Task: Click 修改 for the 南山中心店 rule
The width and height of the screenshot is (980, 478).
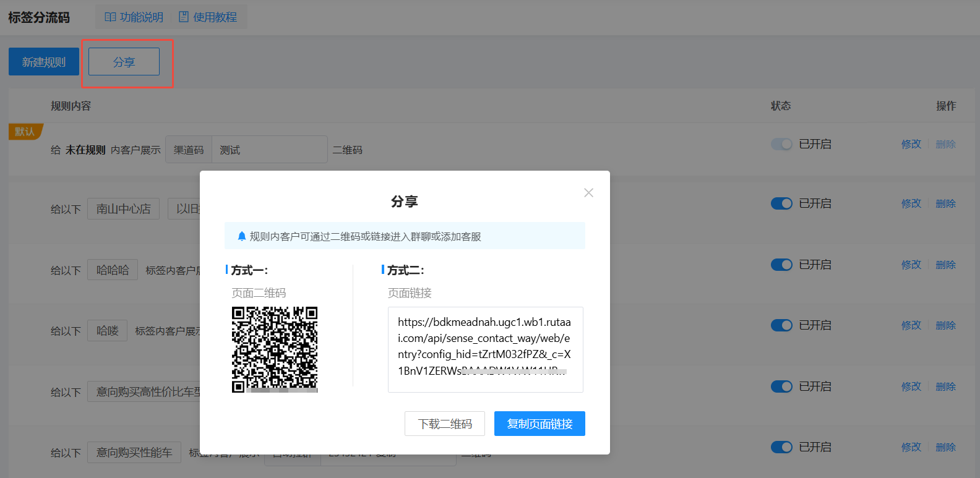Action: pos(911,203)
